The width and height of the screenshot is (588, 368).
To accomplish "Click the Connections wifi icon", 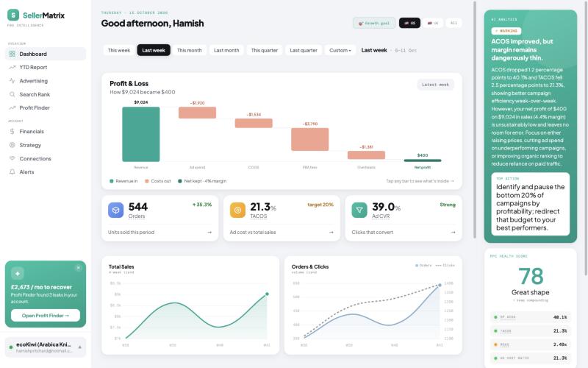I will [12, 158].
